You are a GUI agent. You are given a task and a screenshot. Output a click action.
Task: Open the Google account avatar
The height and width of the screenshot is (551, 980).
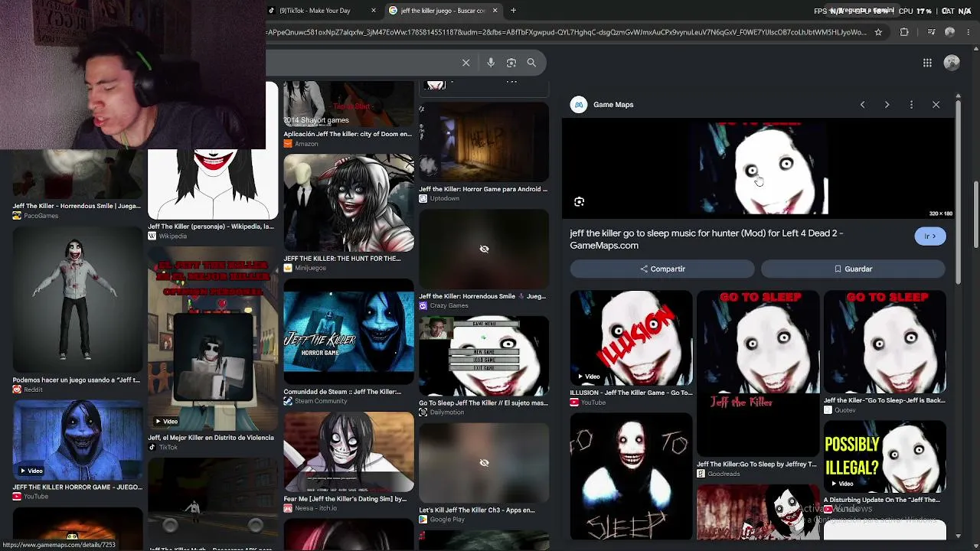coord(952,63)
